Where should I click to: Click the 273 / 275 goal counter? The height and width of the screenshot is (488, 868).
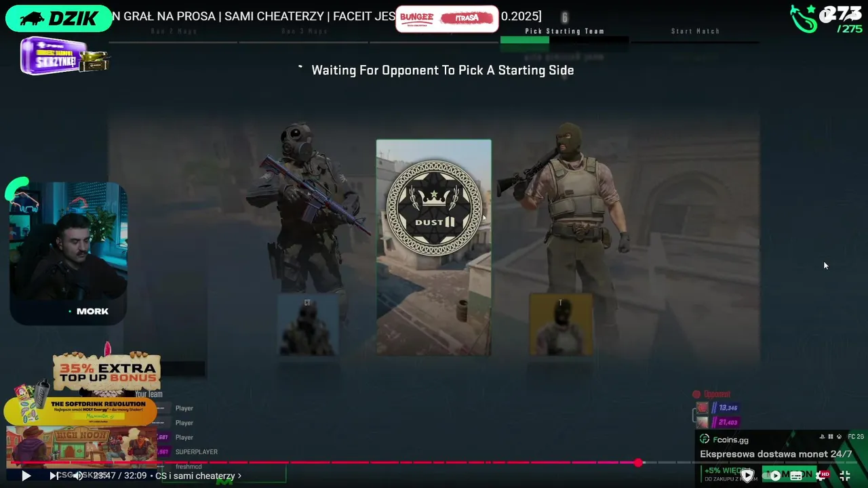842,19
